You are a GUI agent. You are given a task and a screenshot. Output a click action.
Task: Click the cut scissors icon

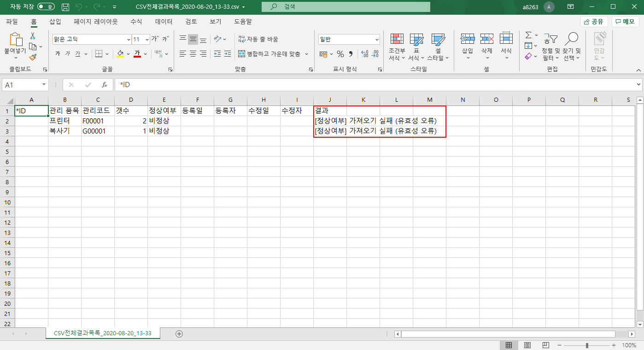[x=33, y=36]
